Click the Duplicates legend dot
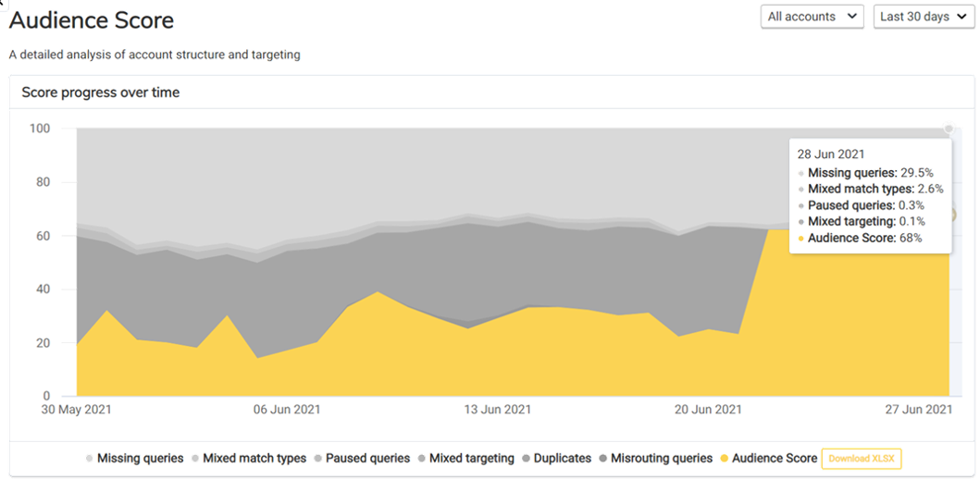The image size is (980, 480). click(526, 458)
